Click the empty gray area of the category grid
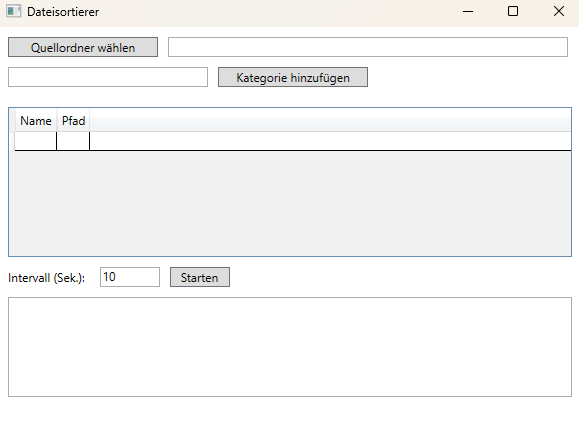 290,203
